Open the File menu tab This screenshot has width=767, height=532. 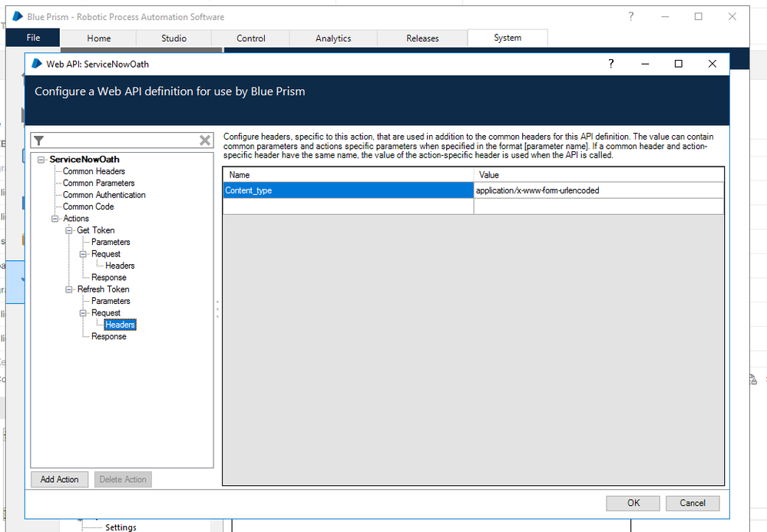click(x=33, y=38)
